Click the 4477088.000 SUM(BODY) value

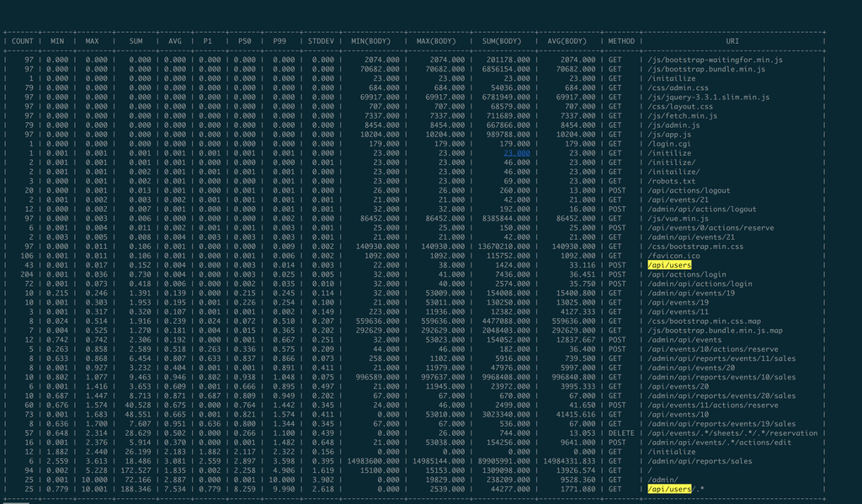pyautogui.click(x=506, y=321)
